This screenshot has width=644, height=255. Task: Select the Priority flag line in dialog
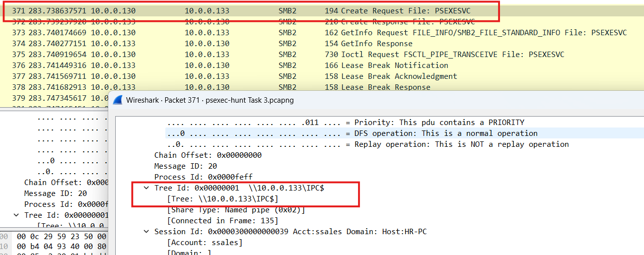346,123
